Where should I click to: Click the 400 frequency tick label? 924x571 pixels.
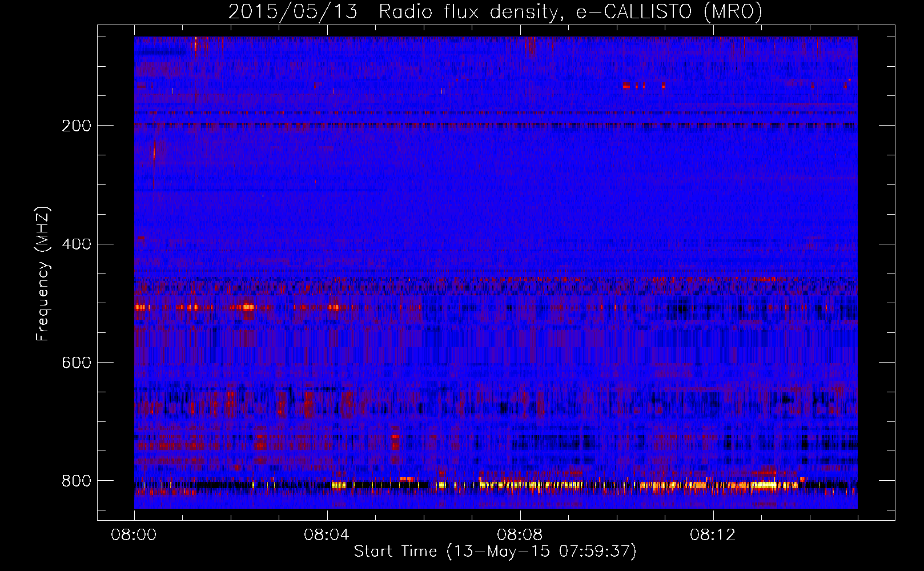[x=77, y=244]
